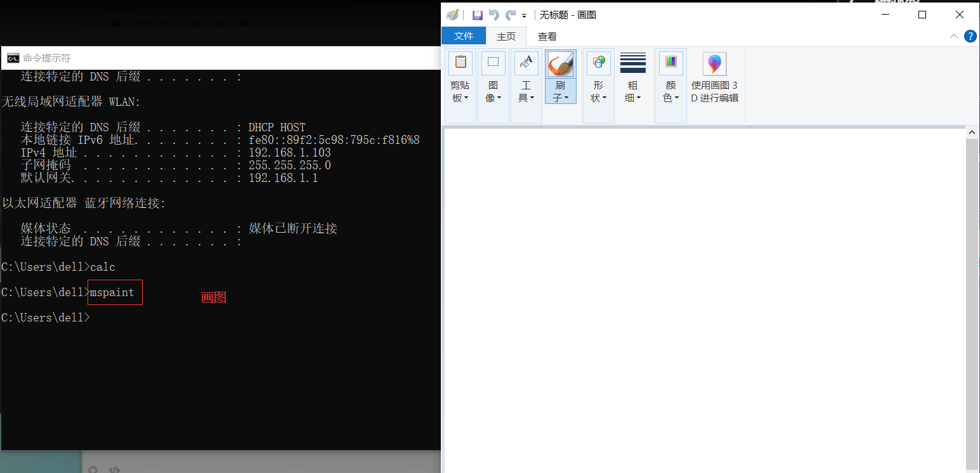Click the 以太网适配器 蓝牙网络连接: heading

click(x=84, y=204)
